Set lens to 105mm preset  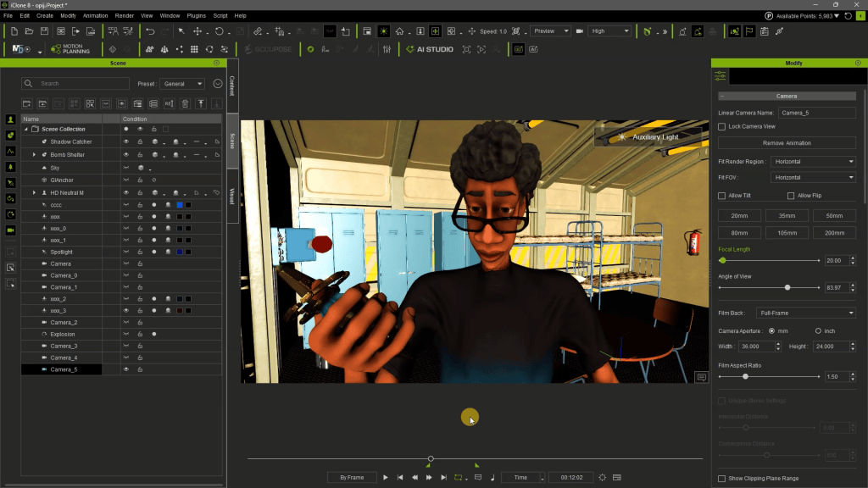click(x=787, y=233)
